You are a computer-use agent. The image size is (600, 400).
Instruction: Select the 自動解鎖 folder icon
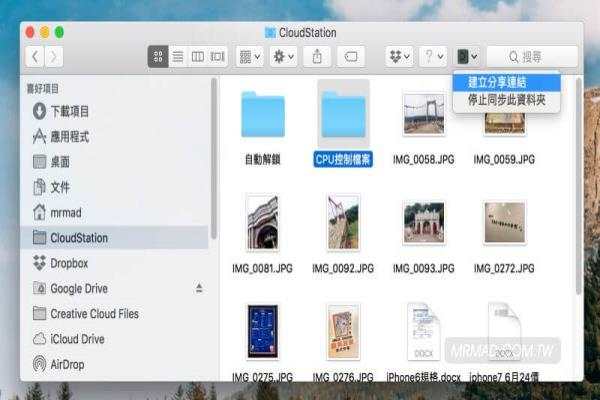(263, 114)
